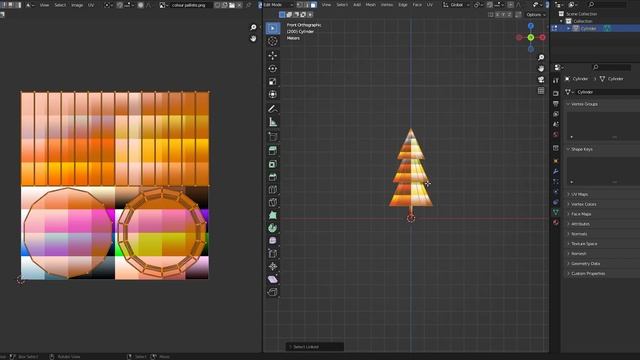Open the World properties tab
This screenshot has height=360, width=640.
point(556,134)
